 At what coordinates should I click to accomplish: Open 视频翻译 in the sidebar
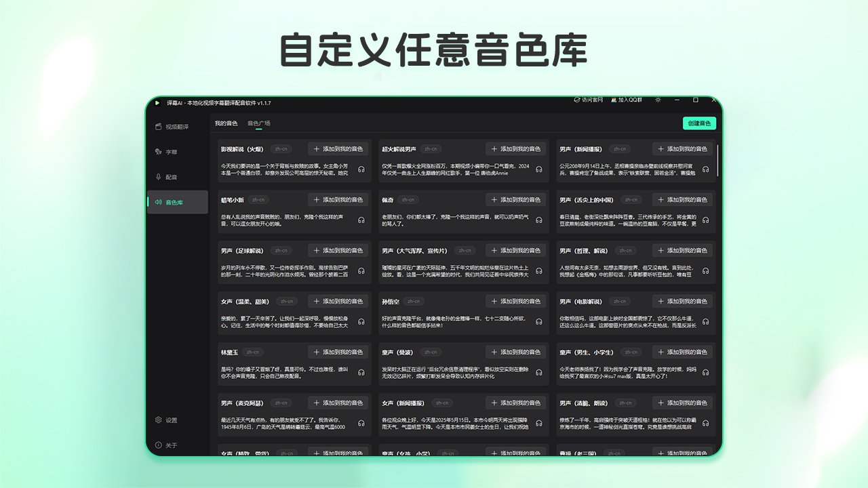[178, 127]
